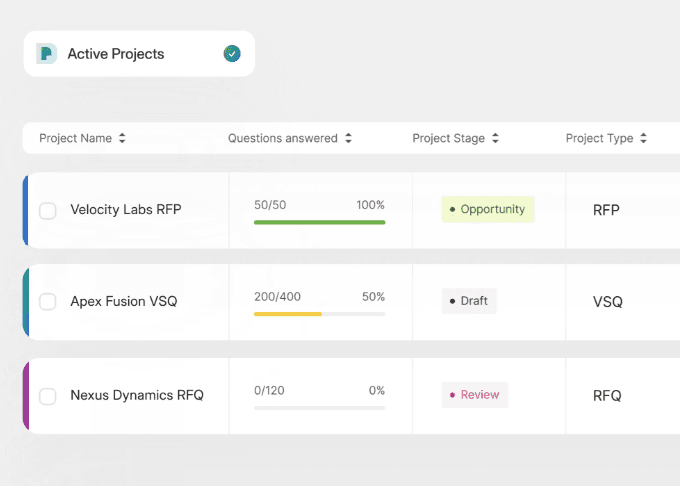Open the Opportunity stage badge
This screenshot has width=680, height=486.
pyautogui.click(x=488, y=209)
